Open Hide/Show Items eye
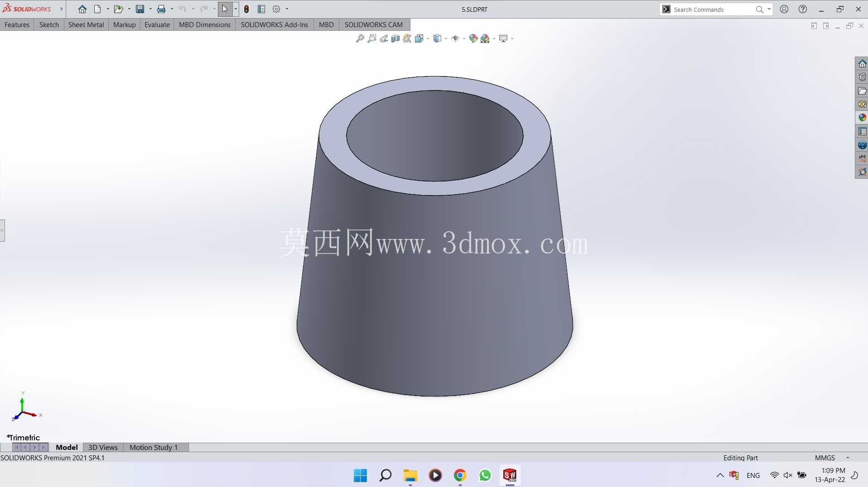 coord(455,38)
